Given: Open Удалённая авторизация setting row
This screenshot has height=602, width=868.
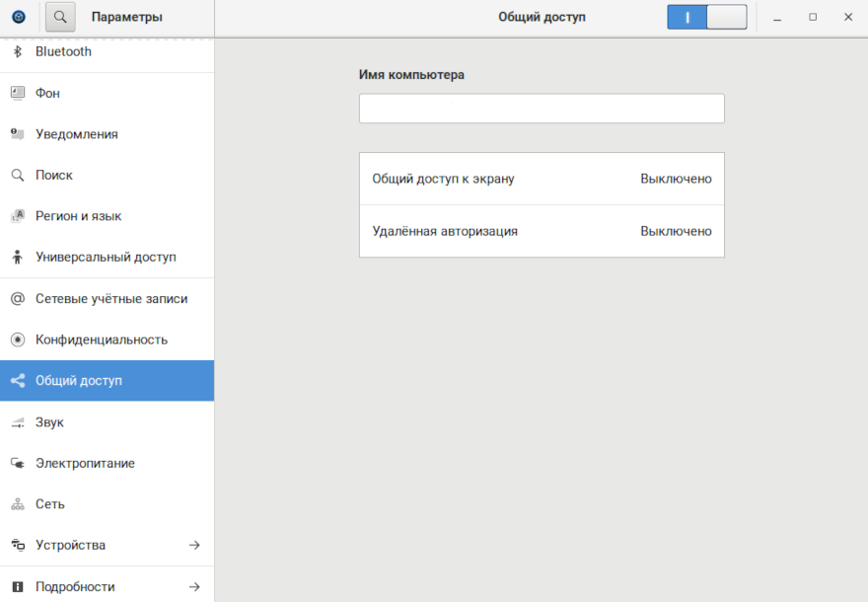Looking at the screenshot, I should [x=542, y=231].
